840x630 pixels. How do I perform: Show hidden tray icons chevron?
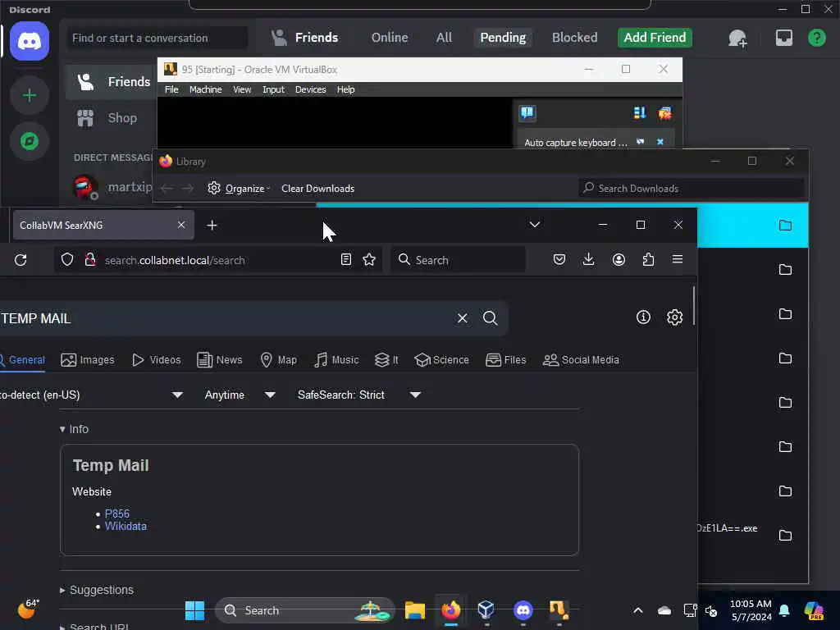click(x=638, y=610)
